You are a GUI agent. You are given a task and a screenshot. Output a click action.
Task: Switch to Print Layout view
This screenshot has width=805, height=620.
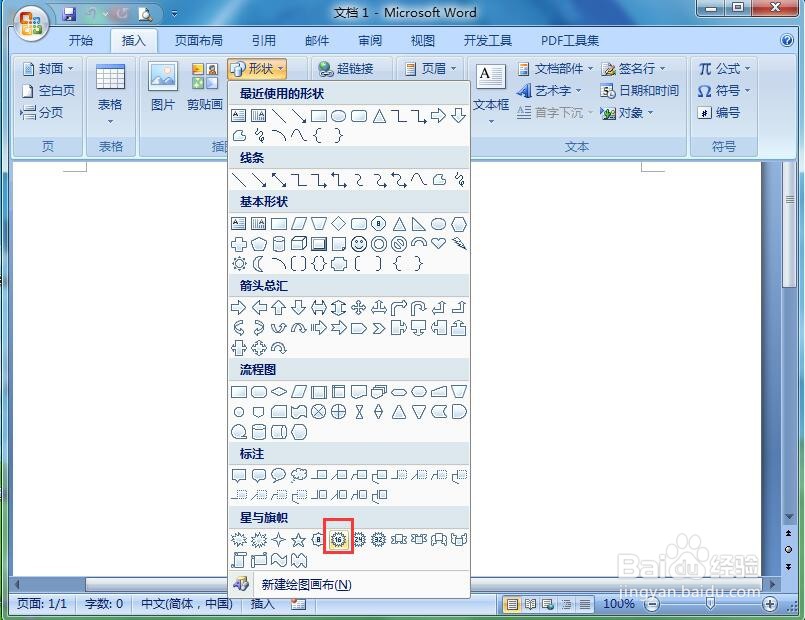512,604
